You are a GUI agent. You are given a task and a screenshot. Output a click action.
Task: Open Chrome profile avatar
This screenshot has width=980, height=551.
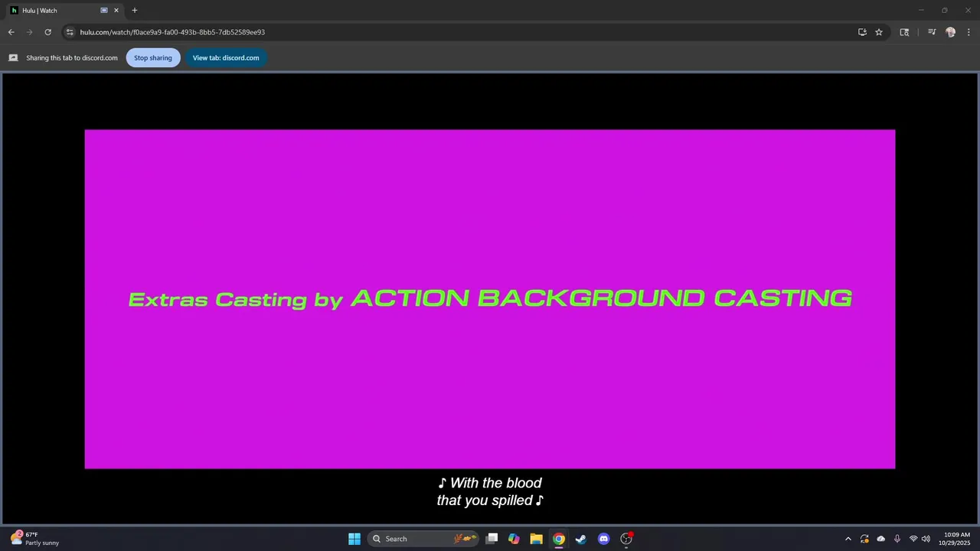[951, 32]
